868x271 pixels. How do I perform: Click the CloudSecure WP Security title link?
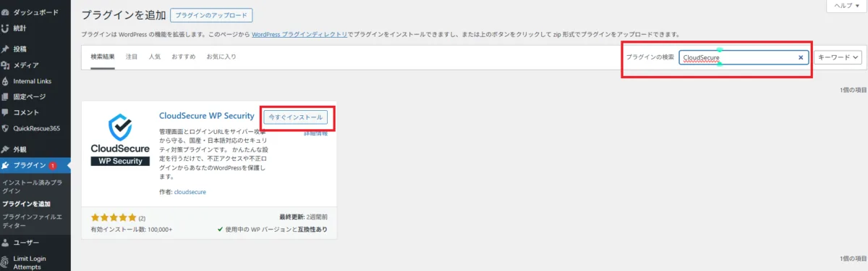click(x=206, y=116)
